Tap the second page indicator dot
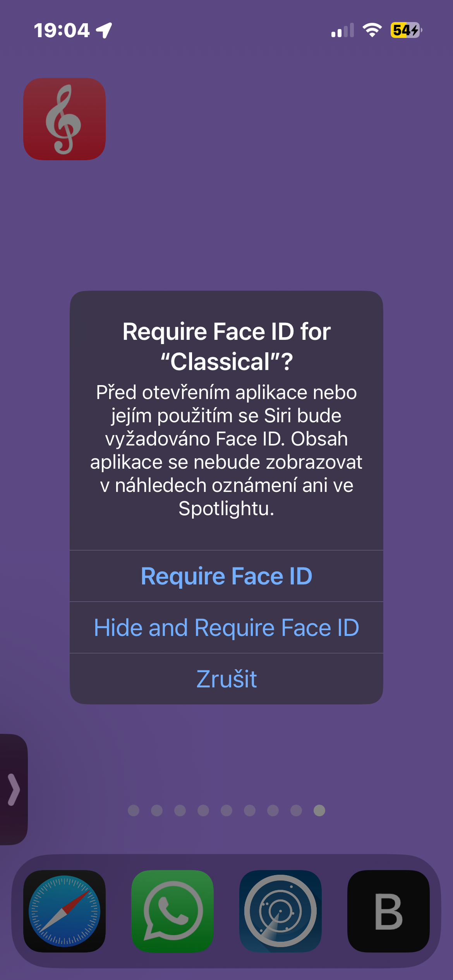Screen dimensions: 453x980 coord(157,810)
